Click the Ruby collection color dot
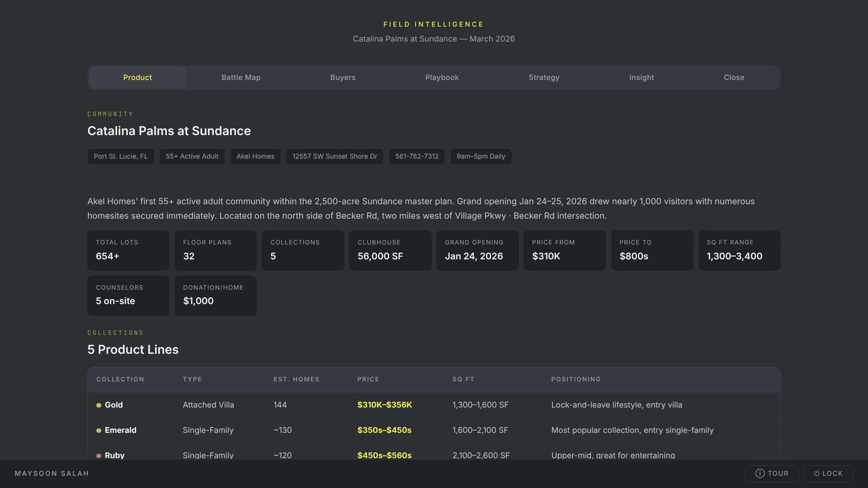Screen dimensions: 868x488 coord(99,456)
